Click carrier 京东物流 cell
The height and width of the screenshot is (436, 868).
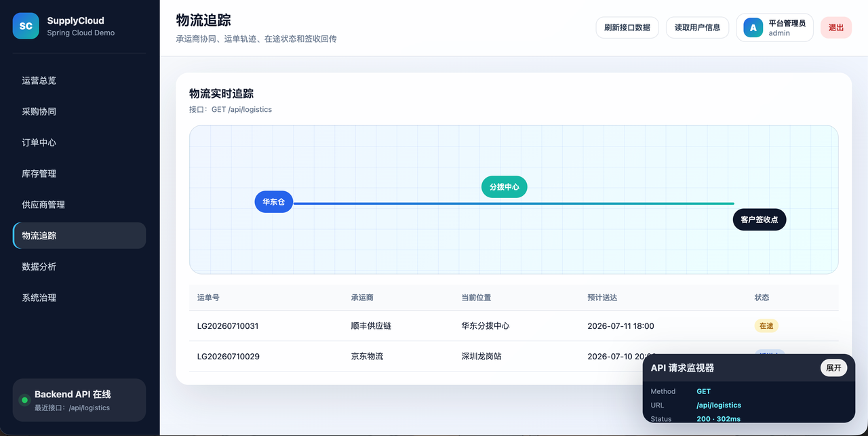[367, 357]
